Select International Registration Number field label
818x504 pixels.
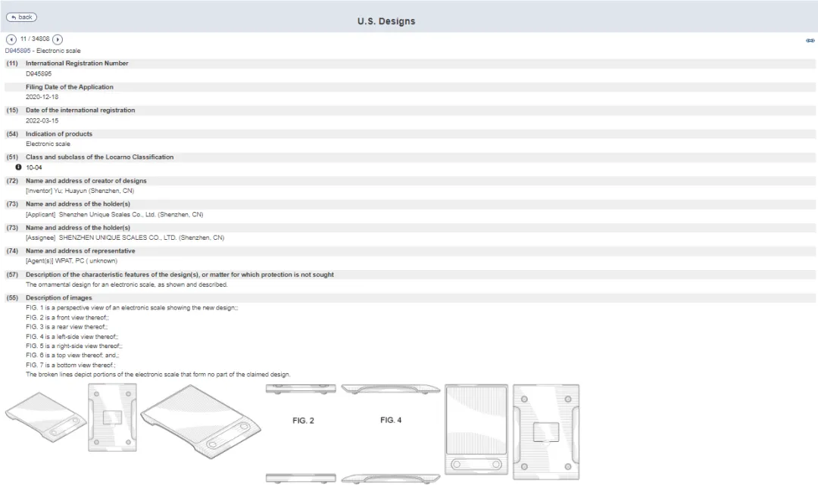pyautogui.click(x=77, y=64)
